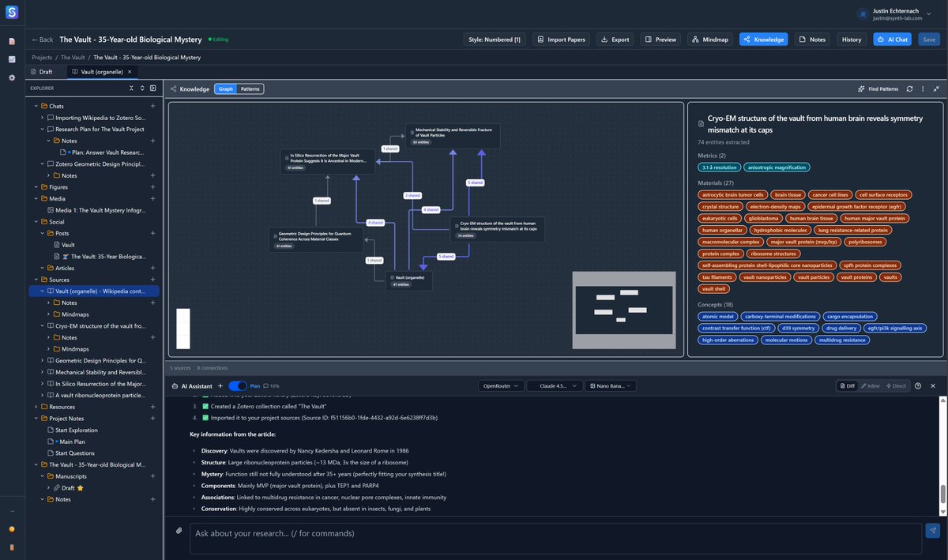Screen dimensions: 948x560
Task: Click the Export button
Action: tap(615, 39)
